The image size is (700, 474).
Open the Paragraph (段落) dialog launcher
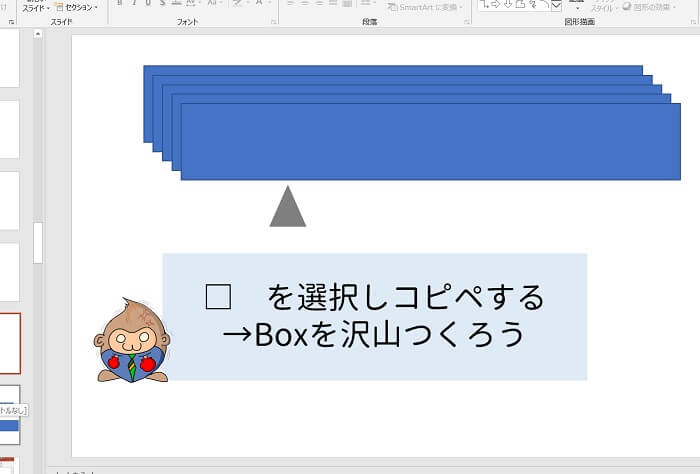click(x=466, y=21)
